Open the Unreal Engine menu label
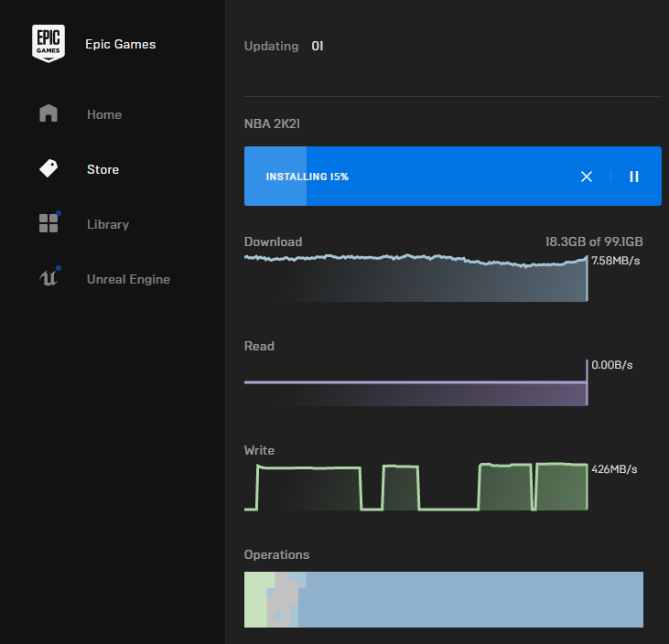 point(128,279)
